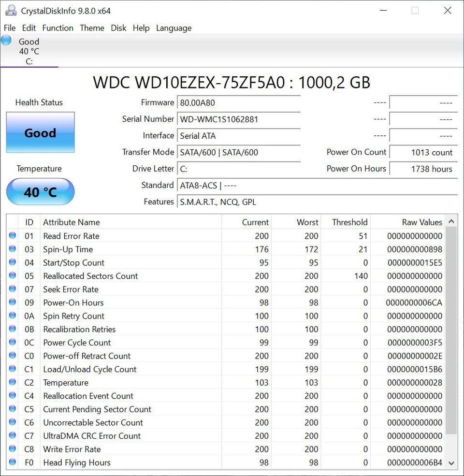Click the Interface field Serial ATA

coord(239,135)
